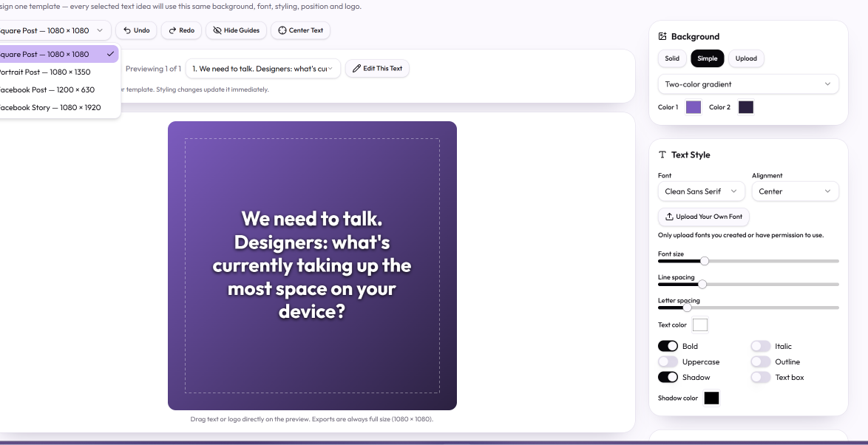
Task: Click the Letter spacing slider handle
Action: [687, 308]
